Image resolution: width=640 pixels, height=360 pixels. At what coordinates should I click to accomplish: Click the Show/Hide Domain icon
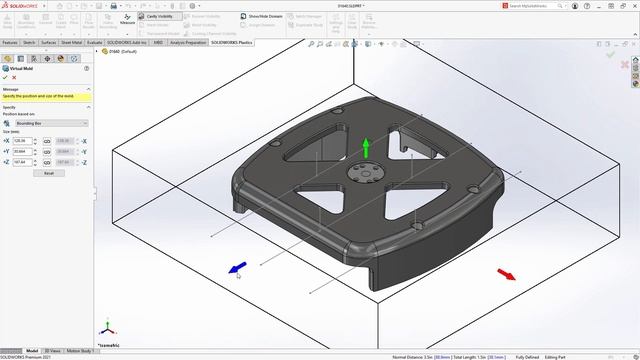243,16
